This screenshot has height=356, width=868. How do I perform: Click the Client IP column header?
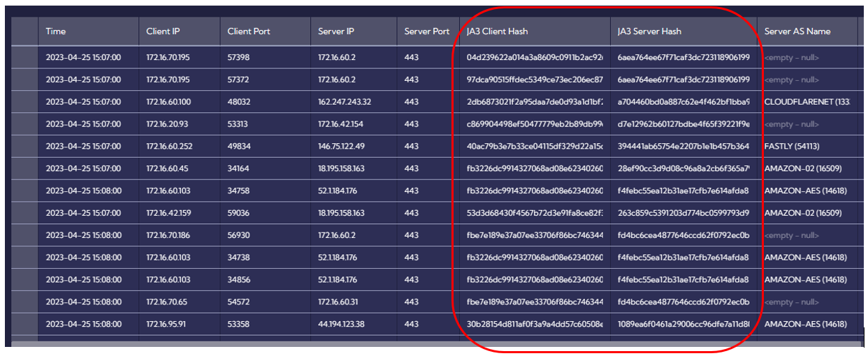(163, 31)
